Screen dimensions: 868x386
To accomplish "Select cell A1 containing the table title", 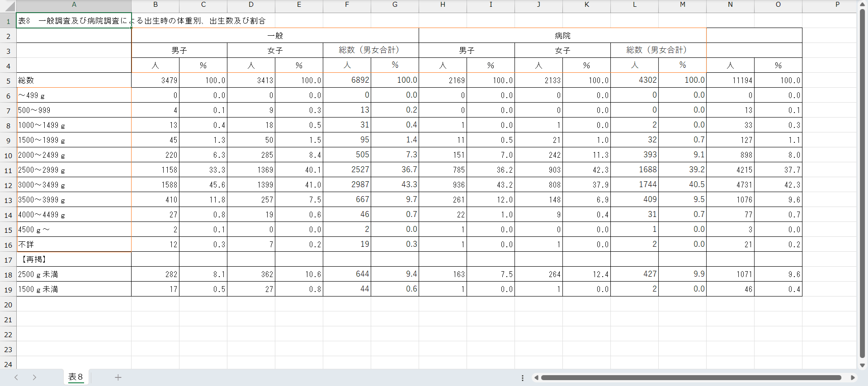I will click(x=74, y=21).
